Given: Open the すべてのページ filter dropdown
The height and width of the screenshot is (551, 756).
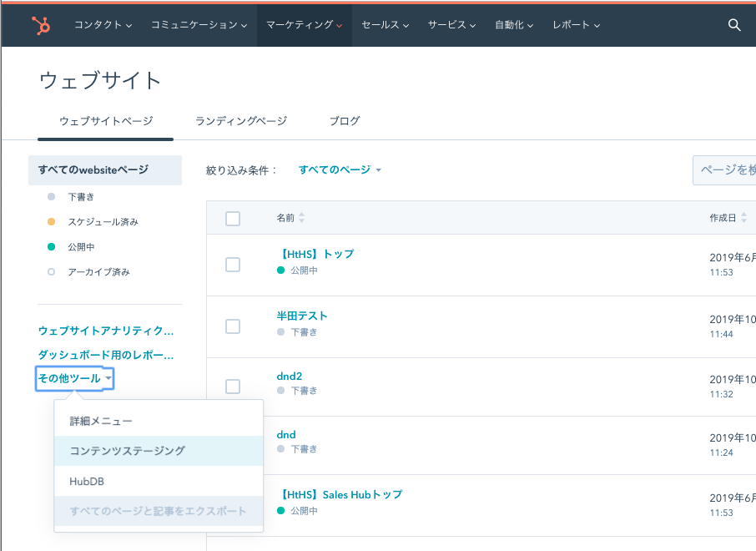Looking at the screenshot, I should coord(339,169).
